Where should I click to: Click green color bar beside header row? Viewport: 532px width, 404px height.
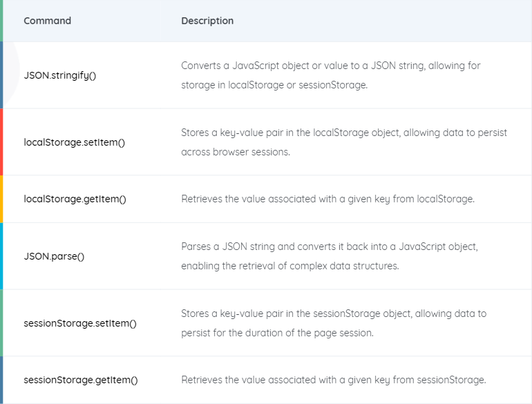tap(1, 21)
